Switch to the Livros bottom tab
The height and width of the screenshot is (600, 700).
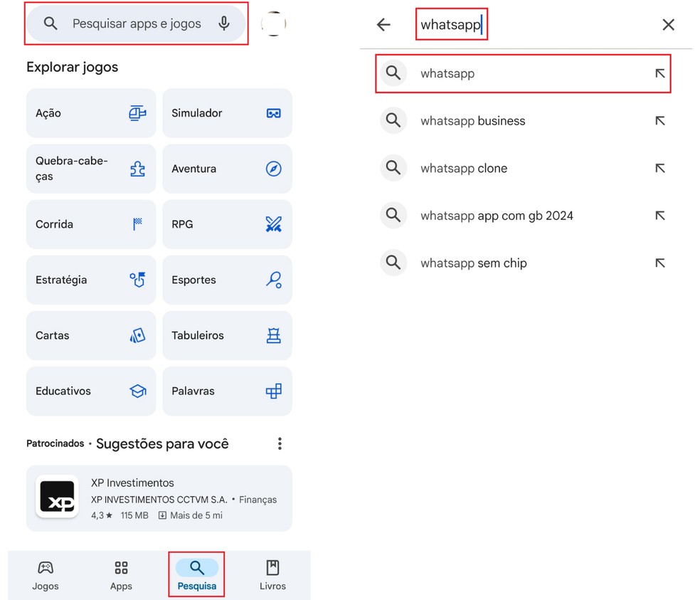coord(272,575)
